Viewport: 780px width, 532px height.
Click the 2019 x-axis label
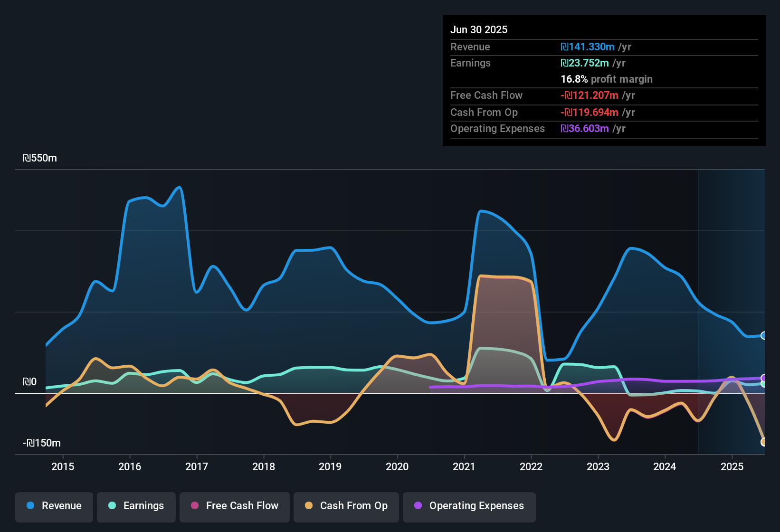point(330,466)
